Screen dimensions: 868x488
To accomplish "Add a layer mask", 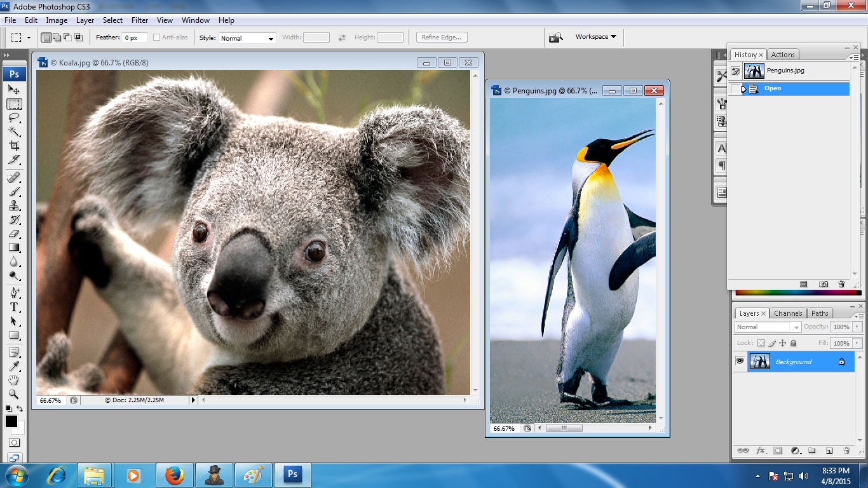I will [778, 451].
